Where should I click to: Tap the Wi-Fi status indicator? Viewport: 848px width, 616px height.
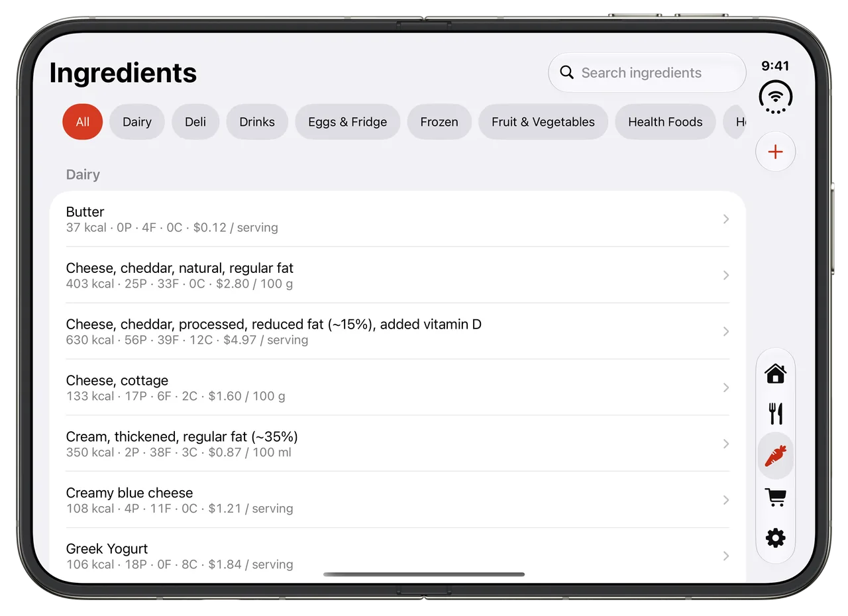pos(775,97)
